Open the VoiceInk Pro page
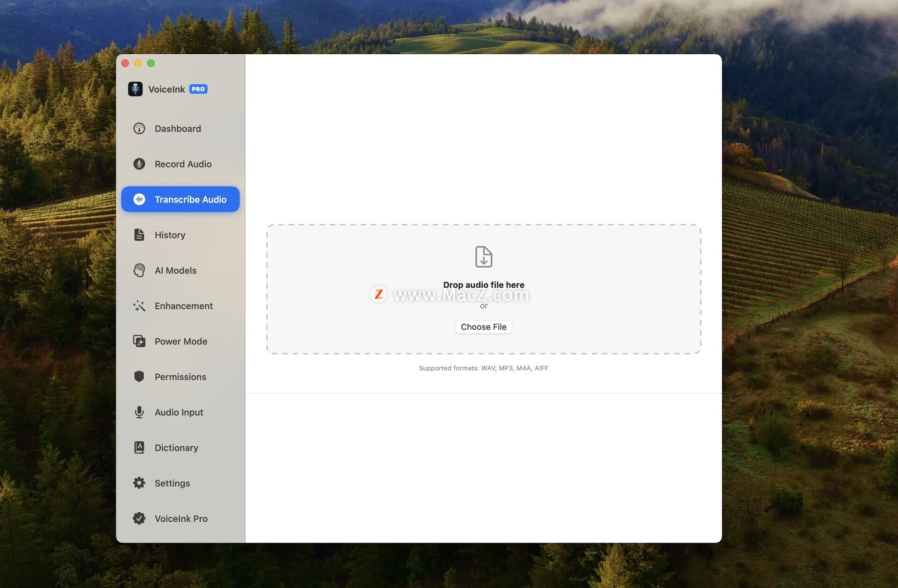The height and width of the screenshot is (588, 898). pos(181,518)
